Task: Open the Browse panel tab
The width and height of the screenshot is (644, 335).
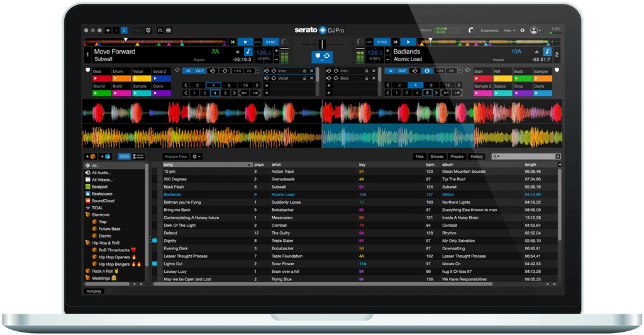Action: 437,157
